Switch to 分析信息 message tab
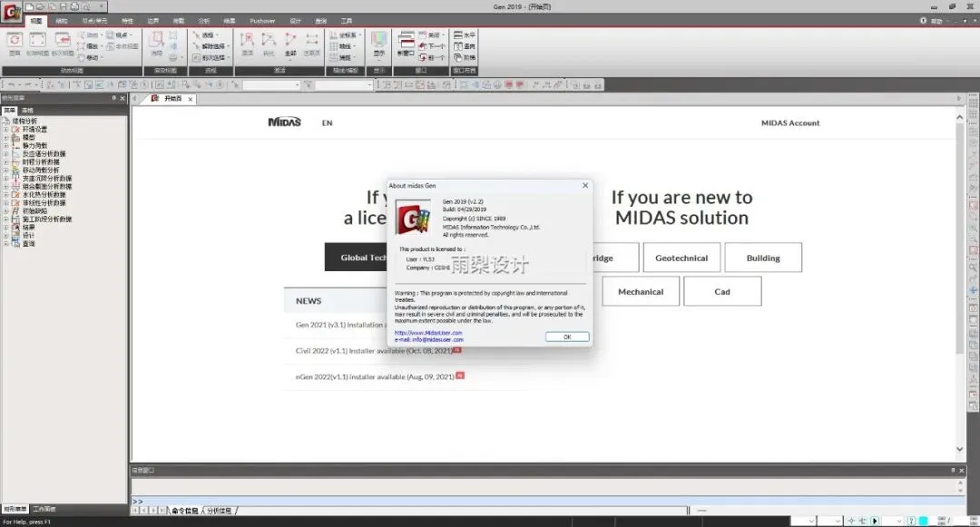 220,511
